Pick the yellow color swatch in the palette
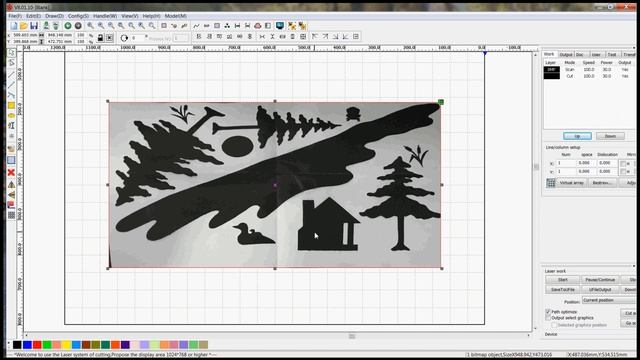 coord(66,345)
